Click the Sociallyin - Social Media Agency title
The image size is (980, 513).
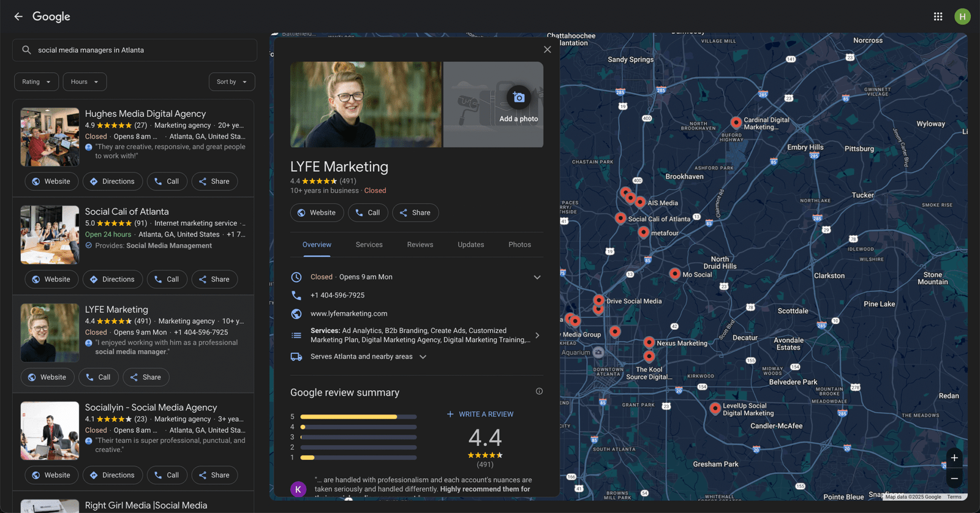tap(151, 408)
